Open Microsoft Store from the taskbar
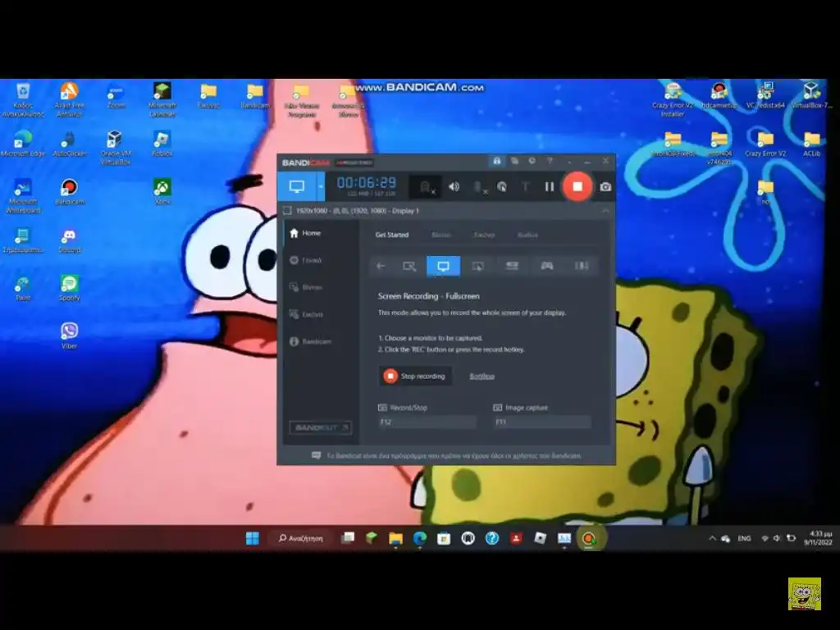The image size is (840, 630). click(x=444, y=538)
